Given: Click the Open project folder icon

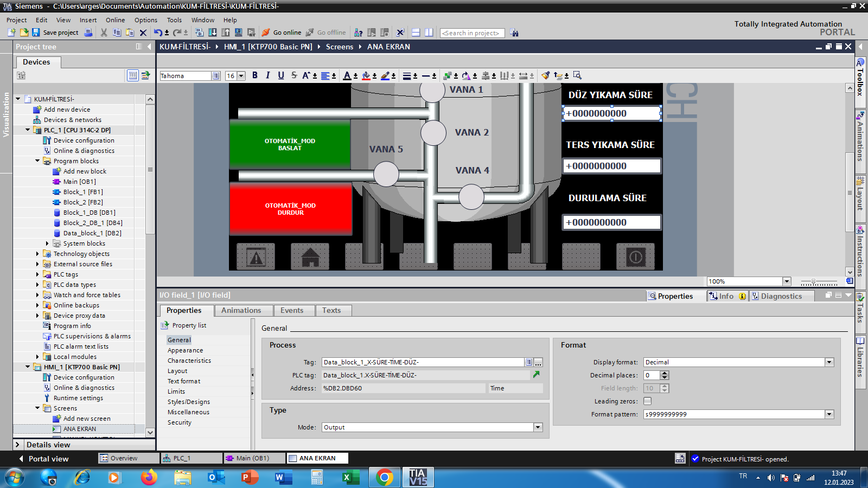Looking at the screenshot, I should pyautogui.click(x=24, y=33).
